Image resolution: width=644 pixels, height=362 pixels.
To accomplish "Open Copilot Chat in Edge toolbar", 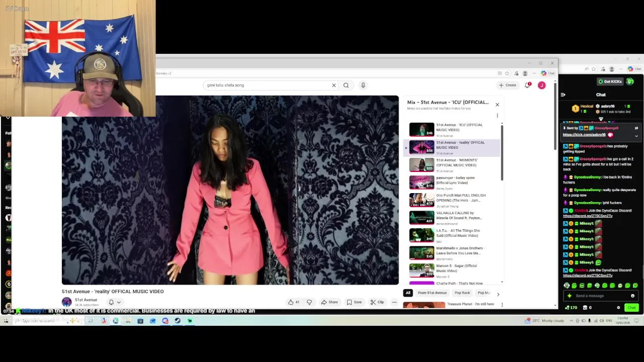I will pos(548,73).
